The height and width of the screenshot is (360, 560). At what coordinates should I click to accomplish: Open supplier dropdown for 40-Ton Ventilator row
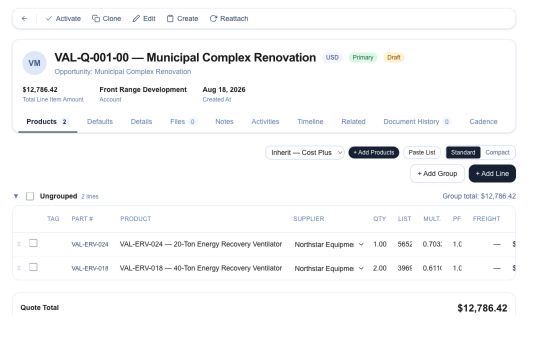pos(329,268)
